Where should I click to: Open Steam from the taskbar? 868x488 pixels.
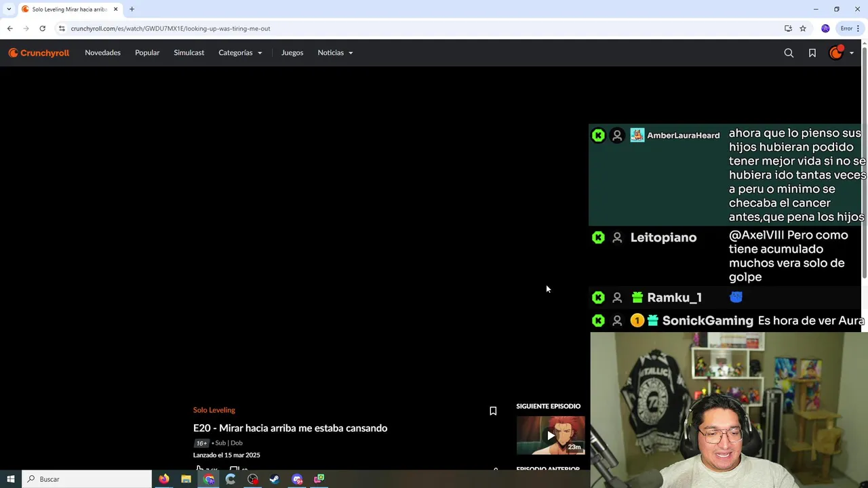tap(275, 479)
